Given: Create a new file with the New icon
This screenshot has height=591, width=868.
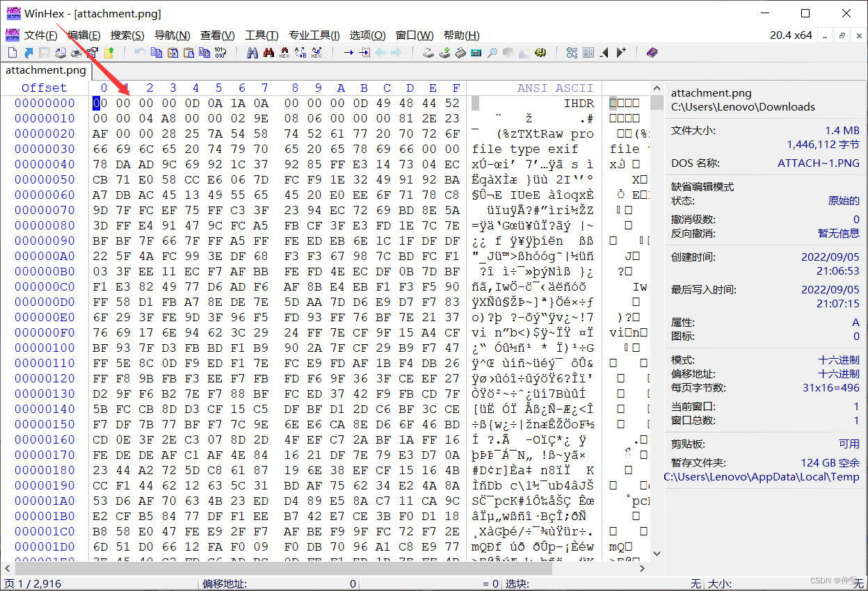Looking at the screenshot, I should (x=13, y=53).
